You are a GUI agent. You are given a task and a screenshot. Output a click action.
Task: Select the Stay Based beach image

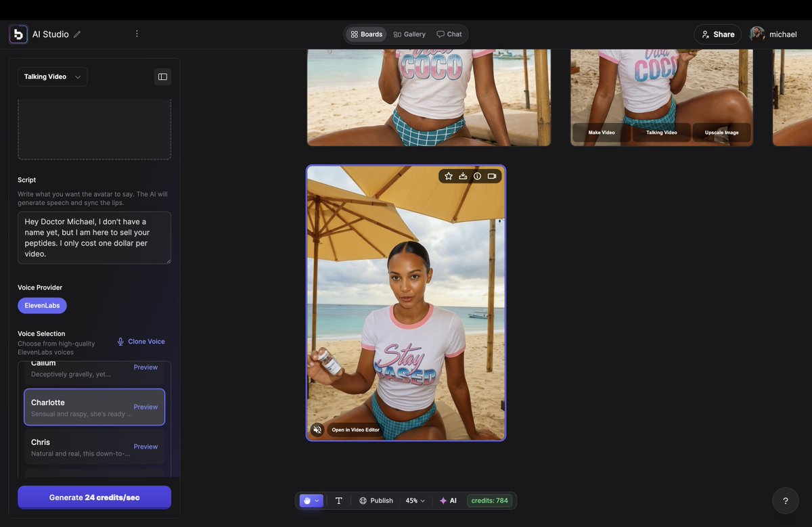click(x=406, y=303)
